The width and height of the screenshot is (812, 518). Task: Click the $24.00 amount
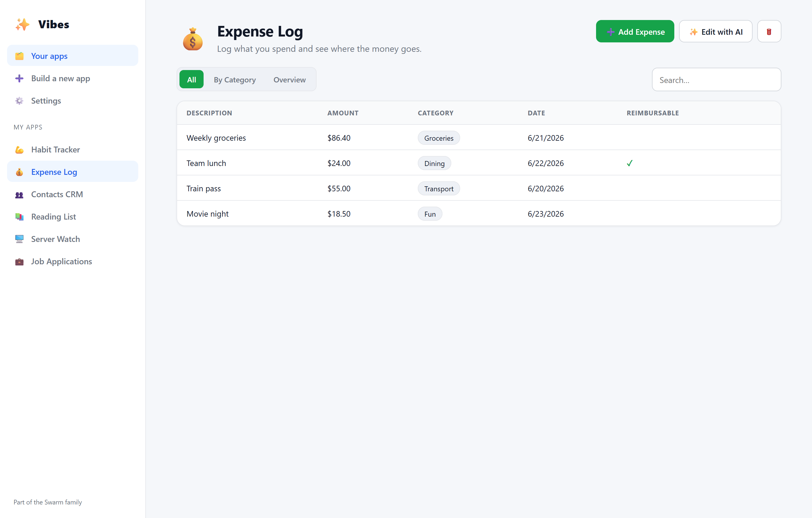[339, 163]
